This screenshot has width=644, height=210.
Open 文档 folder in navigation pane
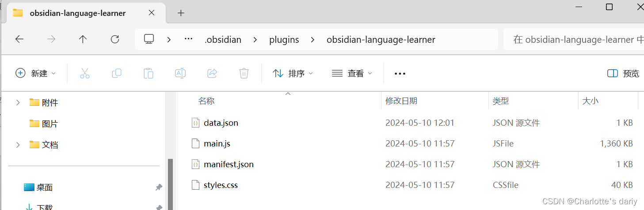click(44, 145)
